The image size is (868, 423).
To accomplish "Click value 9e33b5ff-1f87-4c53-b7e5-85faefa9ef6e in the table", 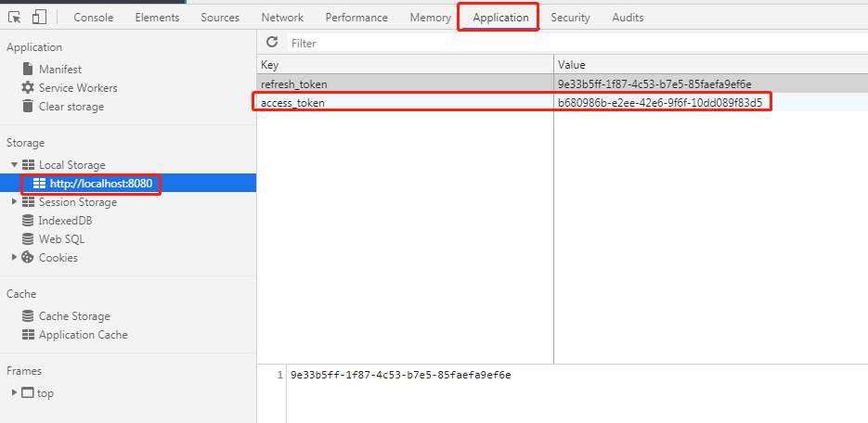I will [x=654, y=84].
